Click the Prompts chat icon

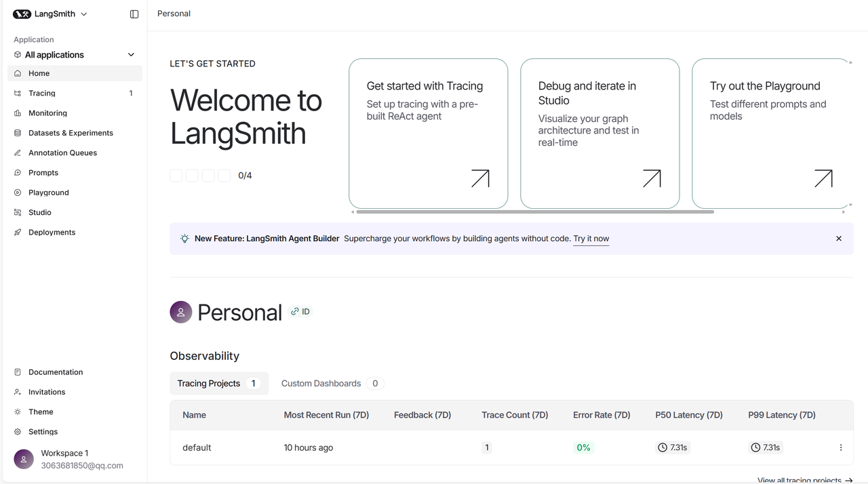pyautogui.click(x=18, y=173)
